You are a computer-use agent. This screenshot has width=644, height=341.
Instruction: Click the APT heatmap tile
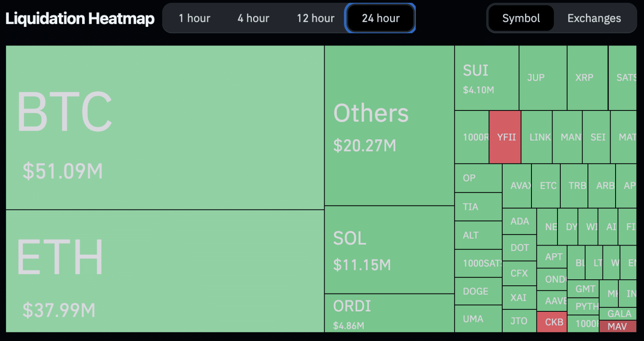coord(552,257)
